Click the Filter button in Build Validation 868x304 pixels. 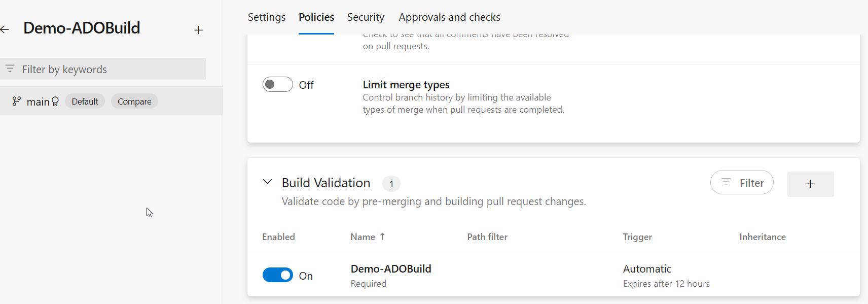pos(741,183)
